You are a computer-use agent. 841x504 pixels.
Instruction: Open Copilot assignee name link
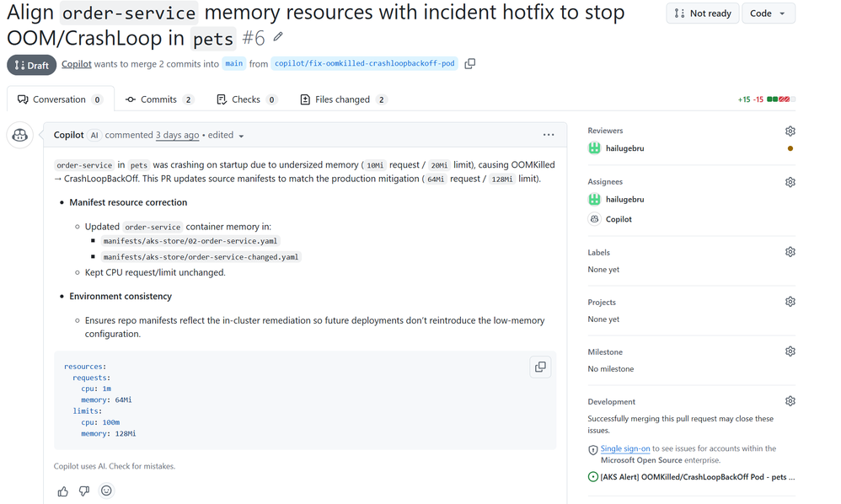point(619,219)
